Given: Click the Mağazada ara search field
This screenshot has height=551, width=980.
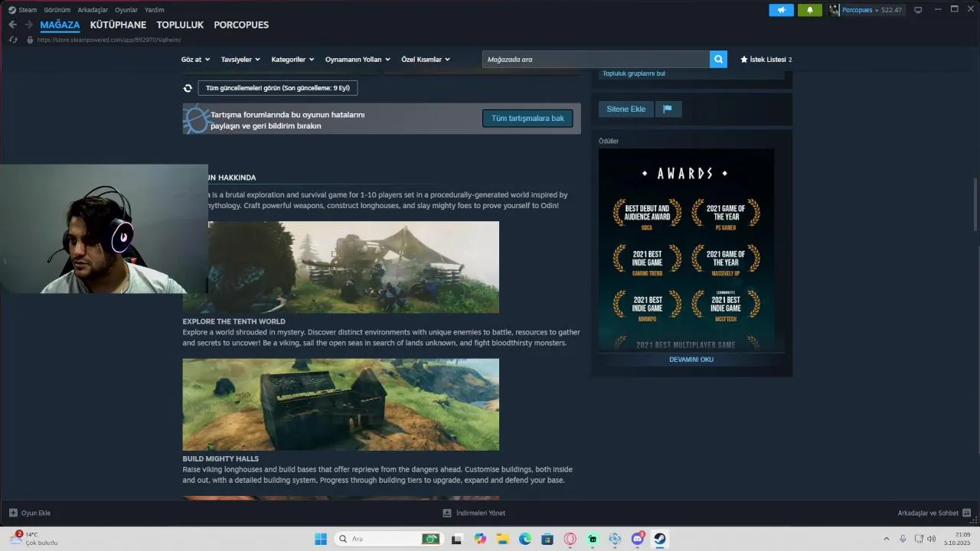Looking at the screenshot, I should pyautogui.click(x=596, y=59).
